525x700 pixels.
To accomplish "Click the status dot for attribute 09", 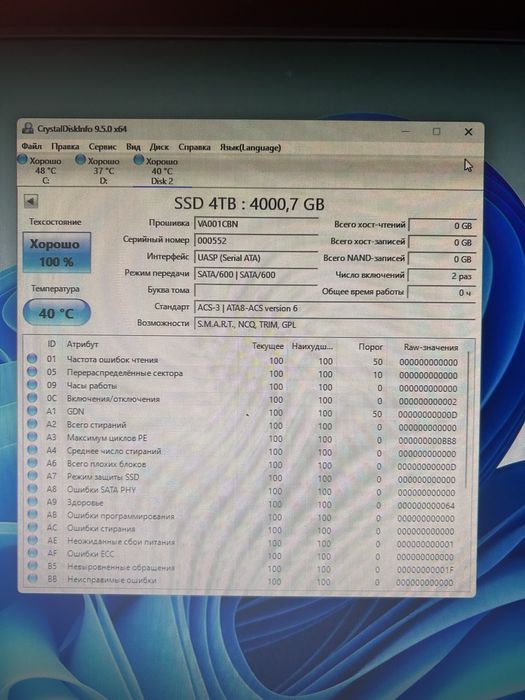I will point(32,384).
